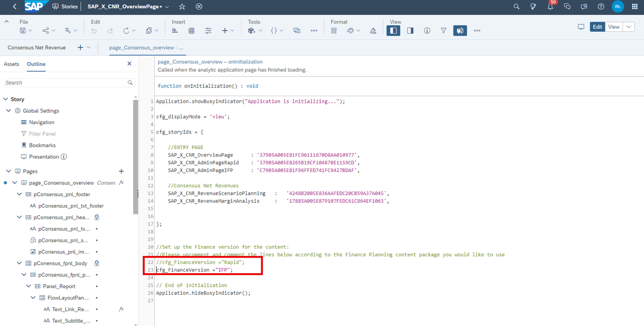Image resolution: width=644 pixels, height=326 pixels.
Task: Open the RL user profile avatar
Action: tap(618, 7)
